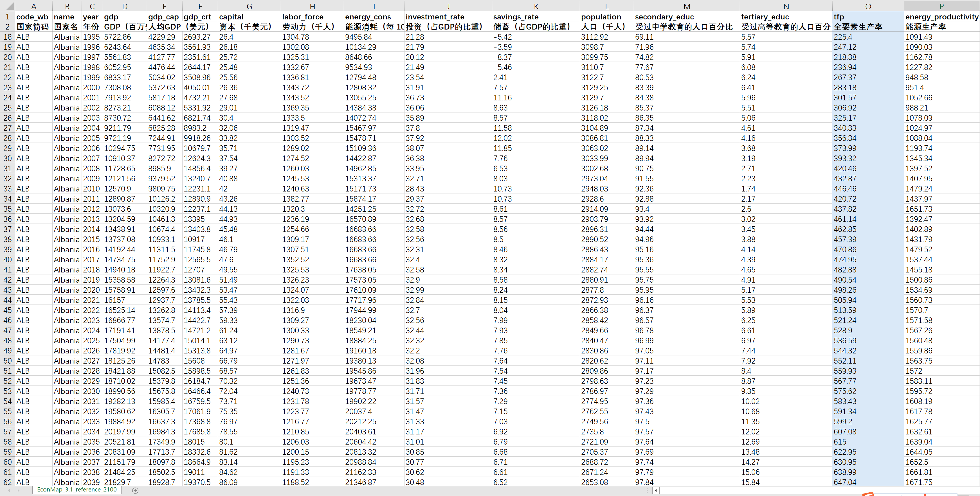Click the next sheet navigation arrow
980x496 pixels.
pos(18,491)
